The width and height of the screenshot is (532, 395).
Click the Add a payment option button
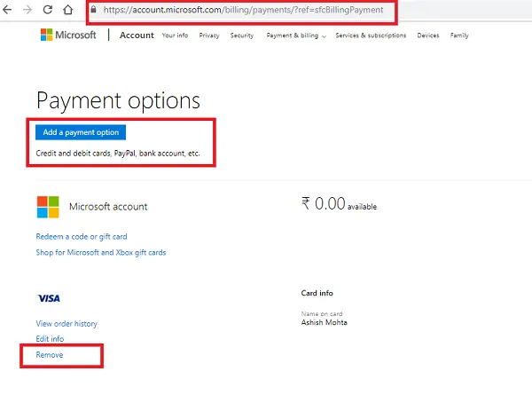click(x=82, y=132)
